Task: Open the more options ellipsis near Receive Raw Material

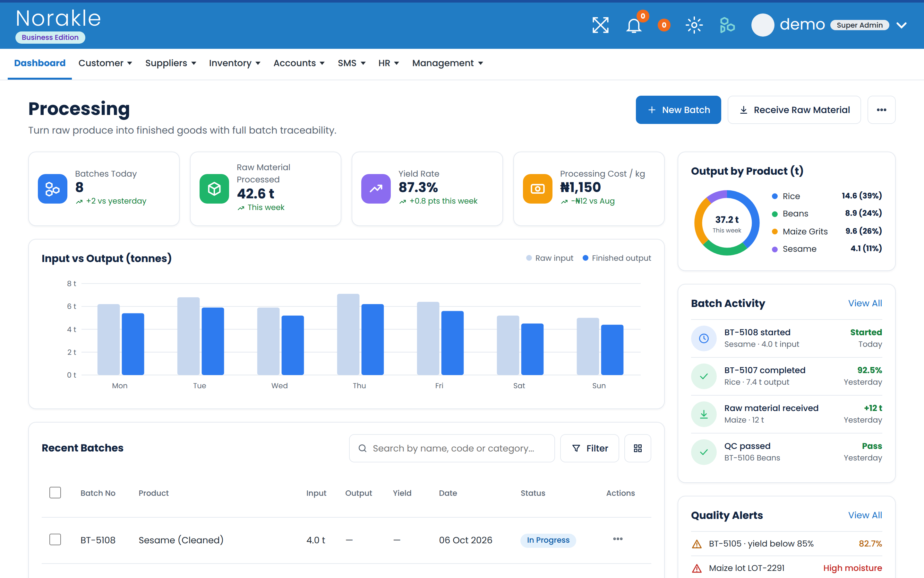Action: click(881, 110)
